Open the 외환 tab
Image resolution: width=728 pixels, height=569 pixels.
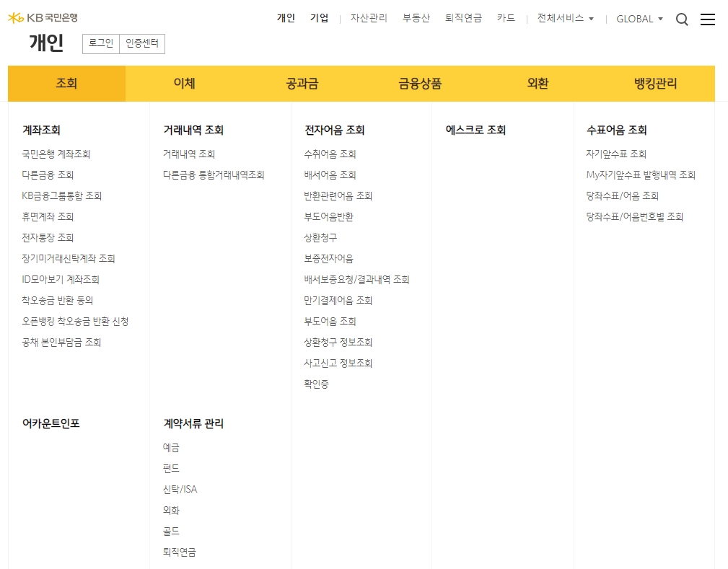coord(538,83)
